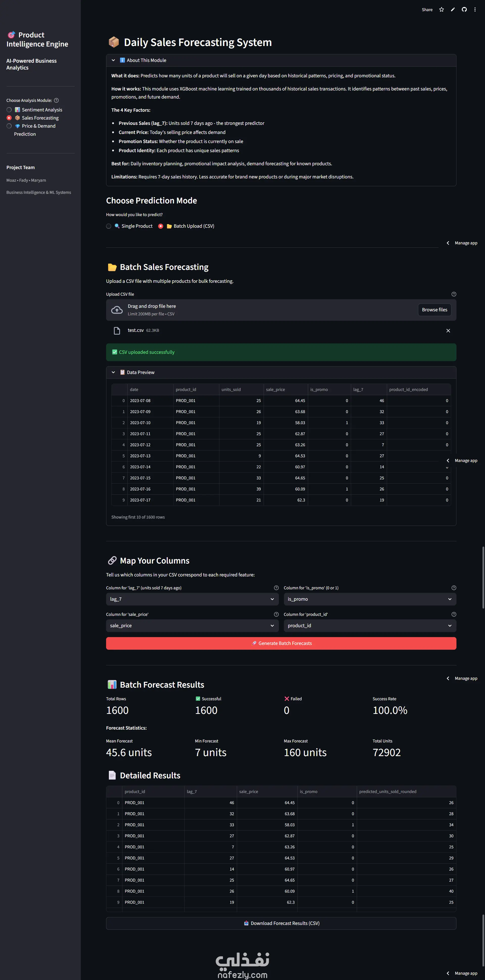The width and height of the screenshot is (485, 980).
Task: Click help icon next to Choose Analysis Module
Action: pyautogui.click(x=56, y=100)
